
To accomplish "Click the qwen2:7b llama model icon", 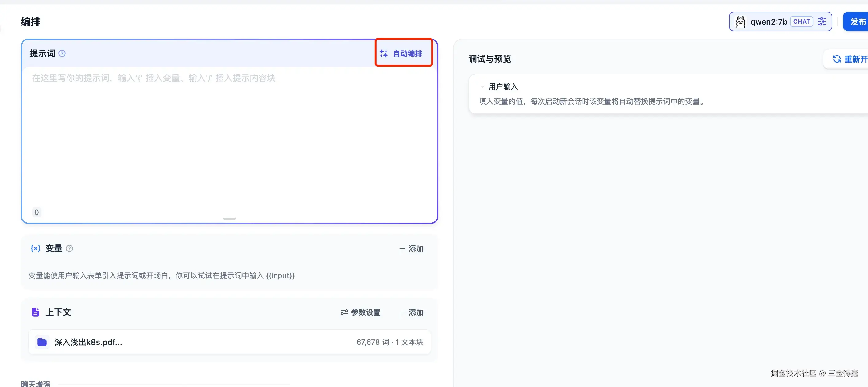I will click(740, 21).
